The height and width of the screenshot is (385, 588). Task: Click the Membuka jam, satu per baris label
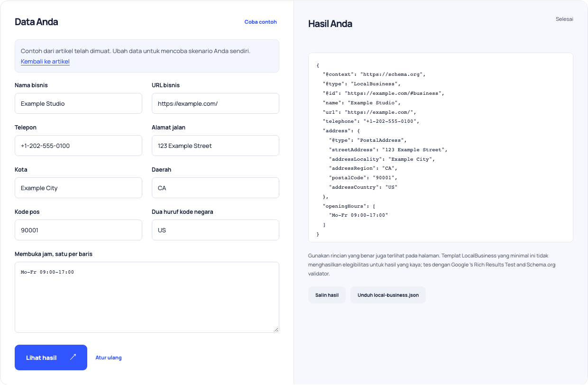point(54,254)
